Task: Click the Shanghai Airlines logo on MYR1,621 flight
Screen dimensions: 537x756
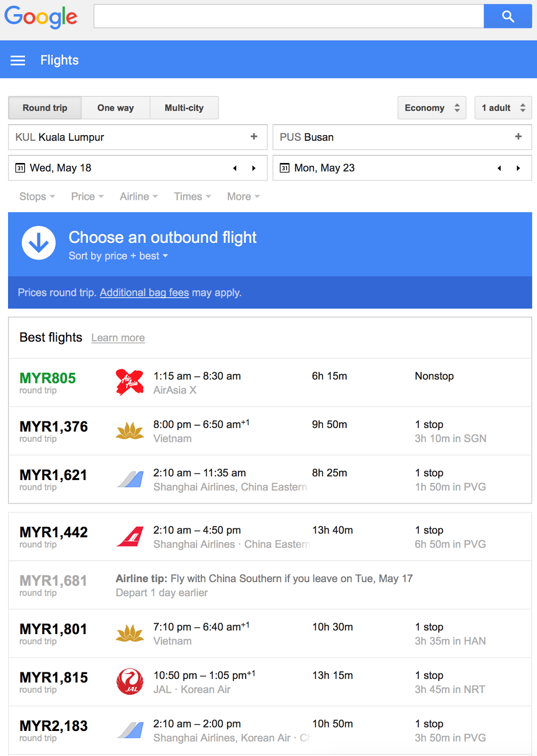Action: pyautogui.click(x=131, y=479)
